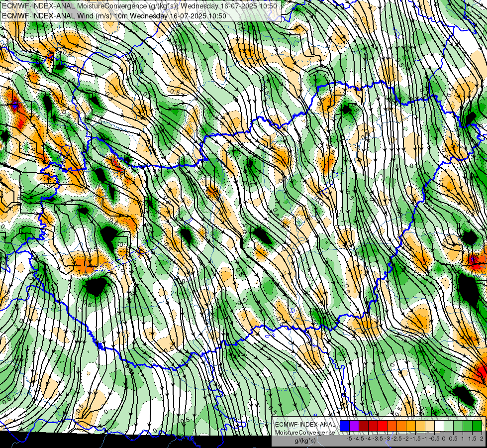The width and height of the screenshot is (487, 448).
Task: Click the -5 legend scale value
Action: pyautogui.click(x=349, y=439)
